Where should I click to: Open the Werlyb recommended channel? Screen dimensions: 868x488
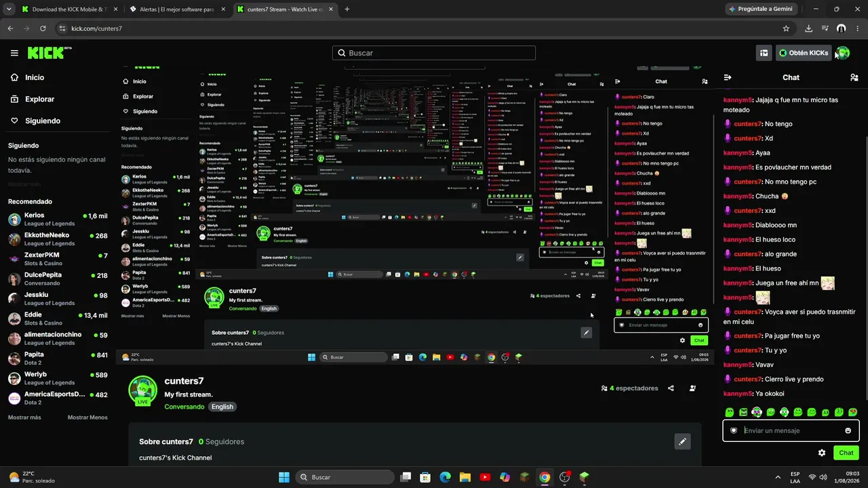(x=58, y=378)
